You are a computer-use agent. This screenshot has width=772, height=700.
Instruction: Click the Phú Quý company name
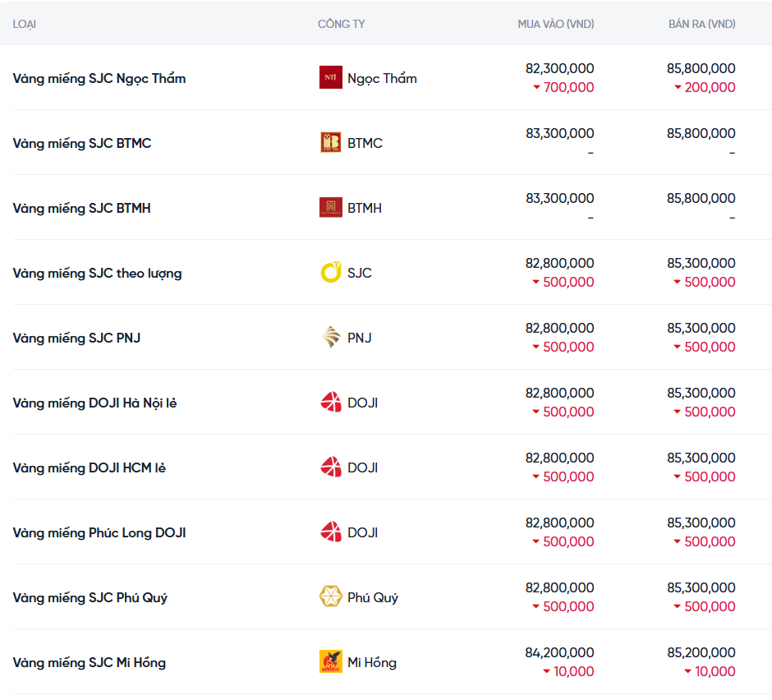[373, 598]
